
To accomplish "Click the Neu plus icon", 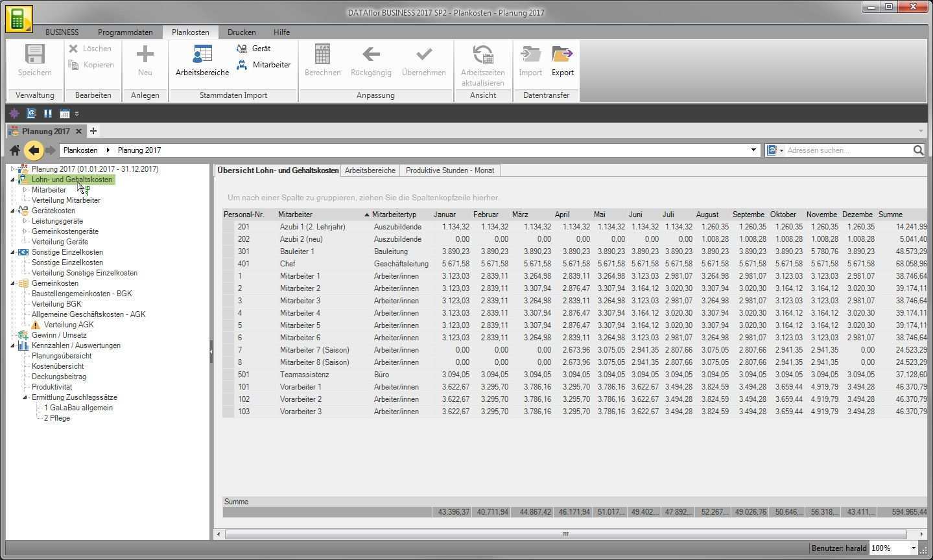I will pyautogui.click(x=145, y=54).
